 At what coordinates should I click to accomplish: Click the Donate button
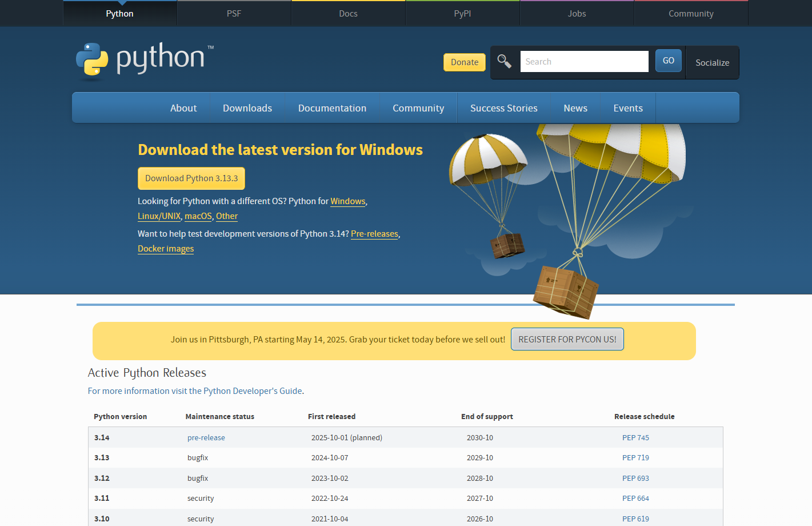[x=465, y=62]
